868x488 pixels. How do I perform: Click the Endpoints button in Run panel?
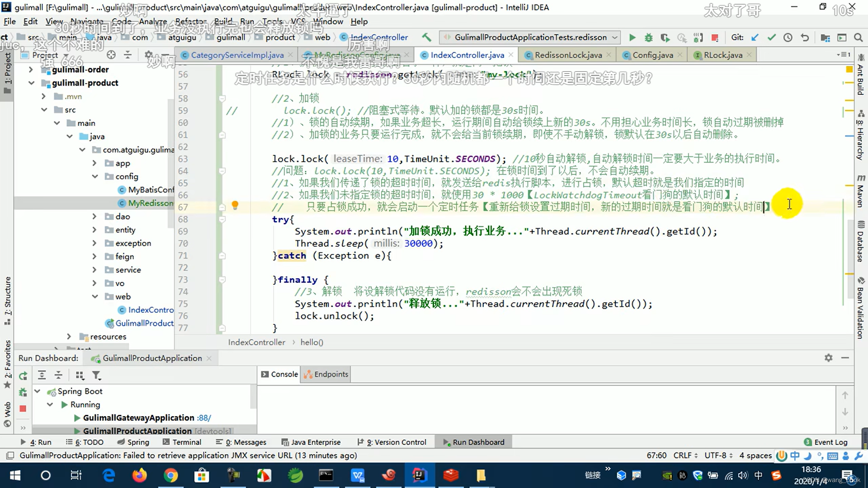(x=331, y=374)
